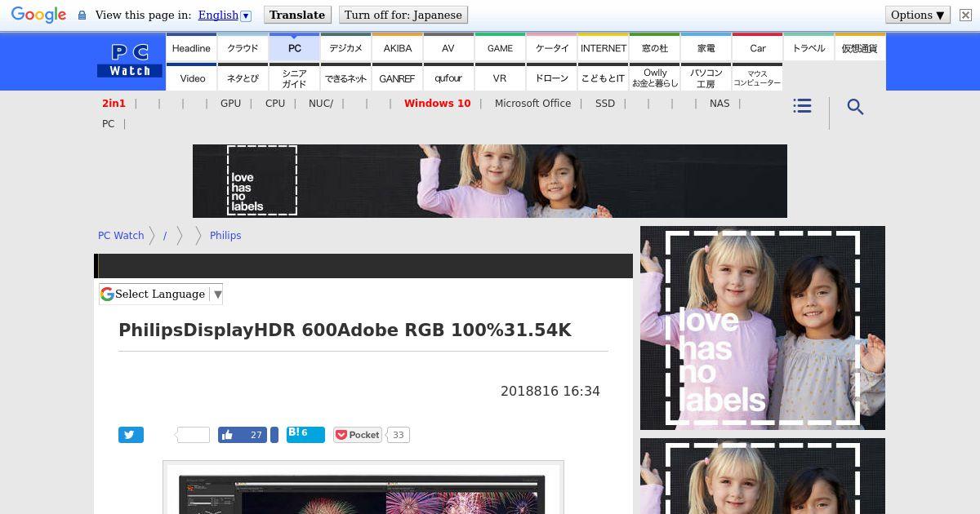
Task: Open the GAME tab
Action: pyautogui.click(x=500, y=47)
